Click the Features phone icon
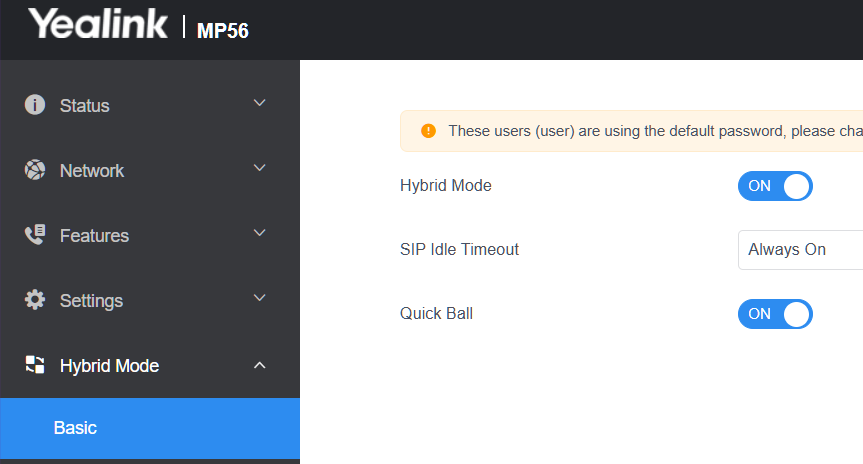 35,235
